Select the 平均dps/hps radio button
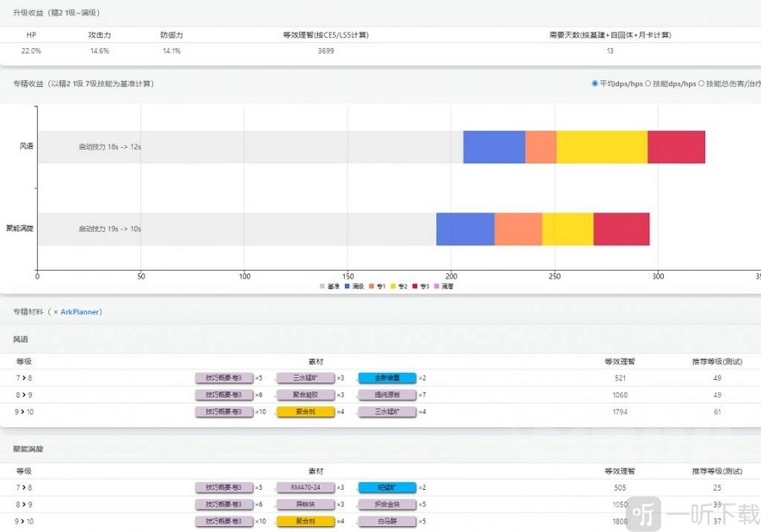The width and height of the screenshot is (761, 532). pyautogui.click(x=595, y=84)
